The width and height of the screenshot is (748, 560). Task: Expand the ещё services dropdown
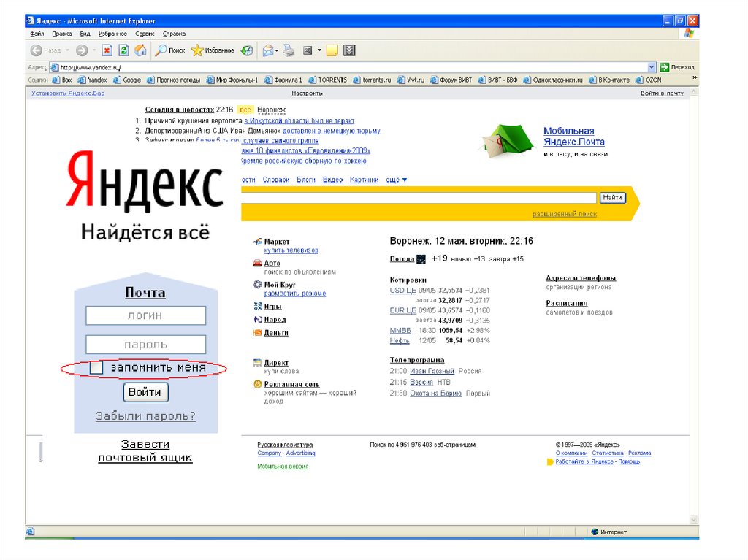coord(397,180)
